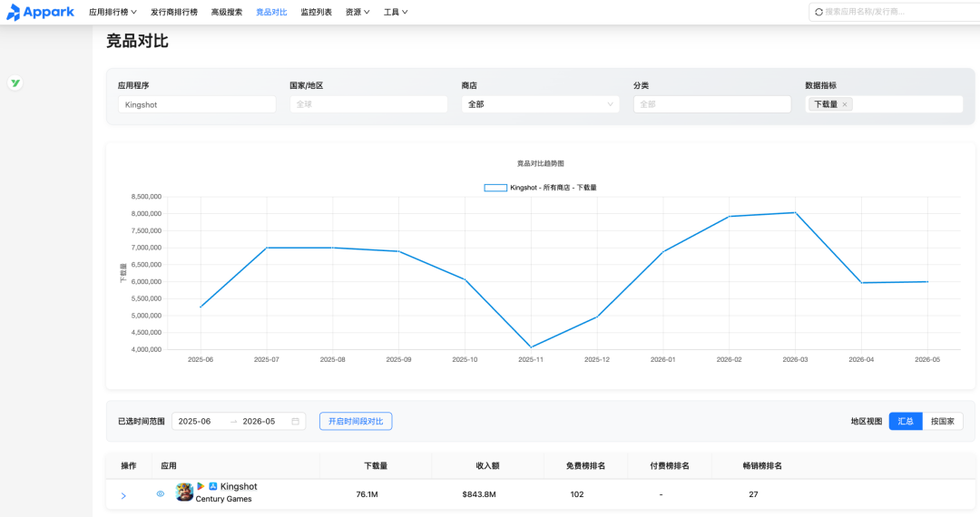Open the 资源 dropdown menu
The width and height of the screenshot is (980, 517).
coord(358,12)
